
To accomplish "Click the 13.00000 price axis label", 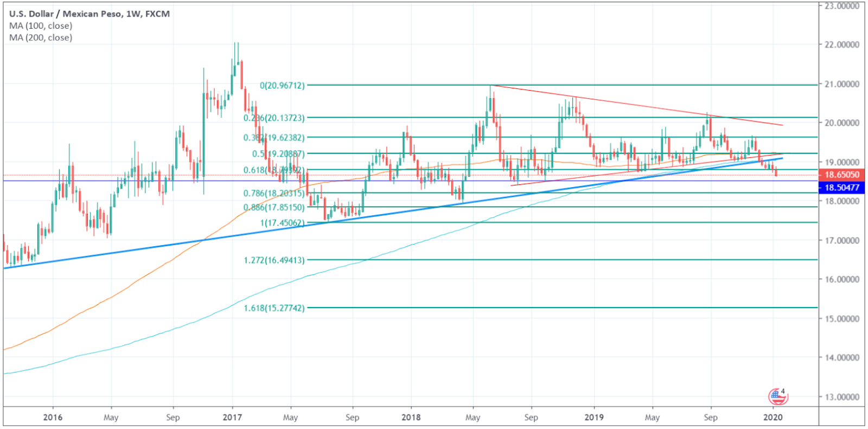I will pos(841,396).
